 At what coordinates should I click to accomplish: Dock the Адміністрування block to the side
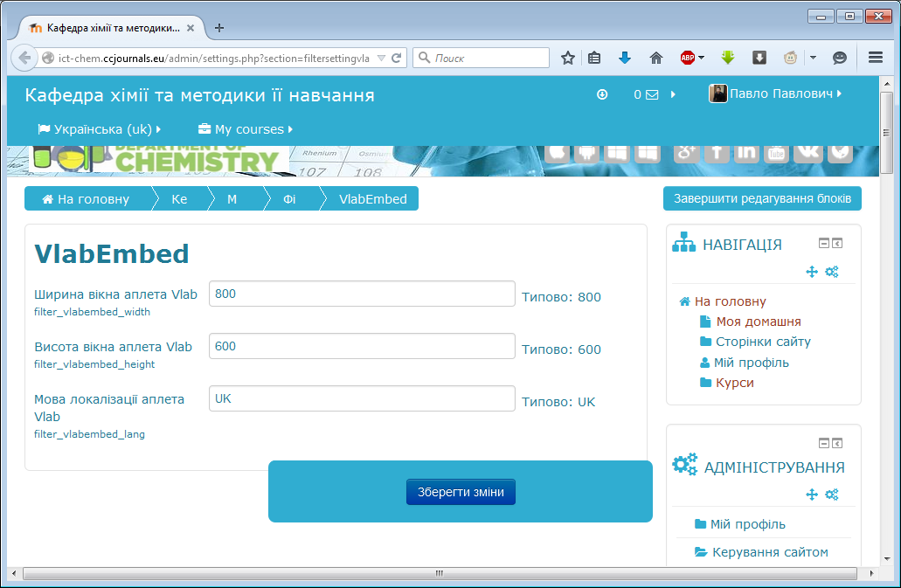click(837, 443)
